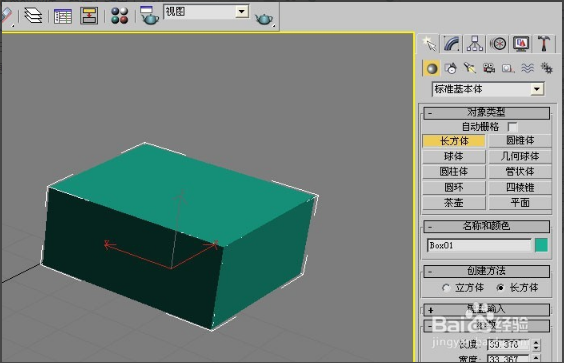Select Lights category icon
564x363 pixels.
470,68
